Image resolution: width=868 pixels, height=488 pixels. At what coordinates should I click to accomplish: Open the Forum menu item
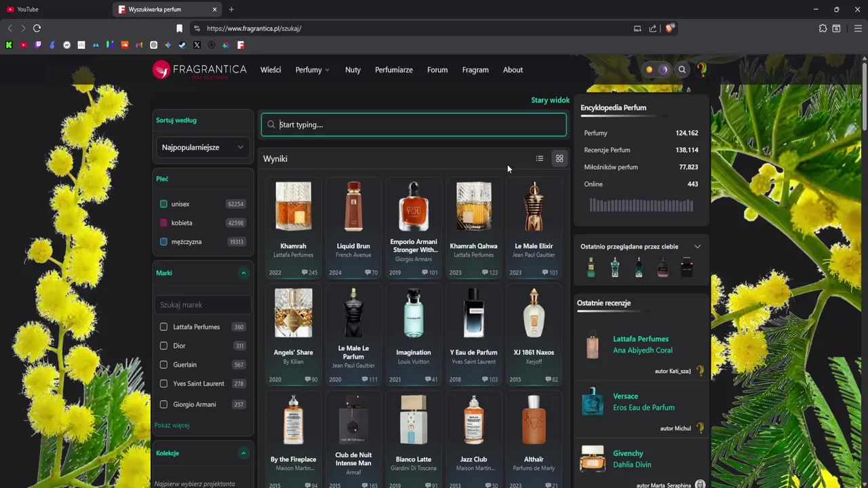tap(437, 70)
